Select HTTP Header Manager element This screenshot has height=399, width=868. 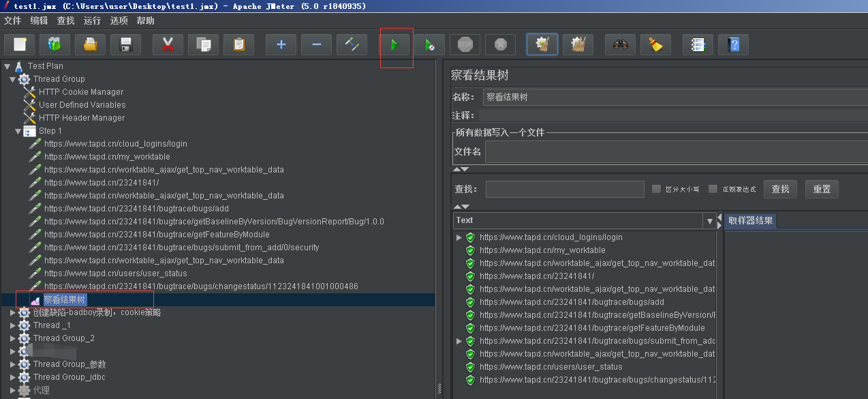(x=82, y=118)
